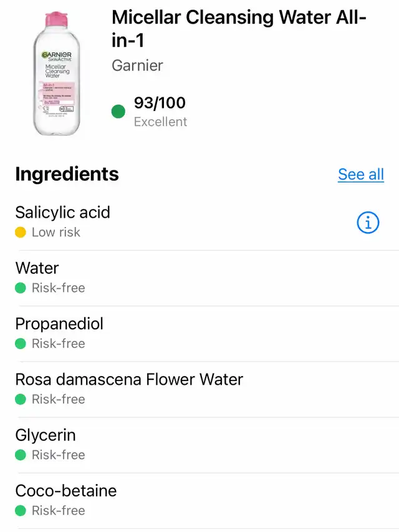Tap the Micellar Cleansing Water product title
This screenshot has width=399, height=532.
point(239,29)
